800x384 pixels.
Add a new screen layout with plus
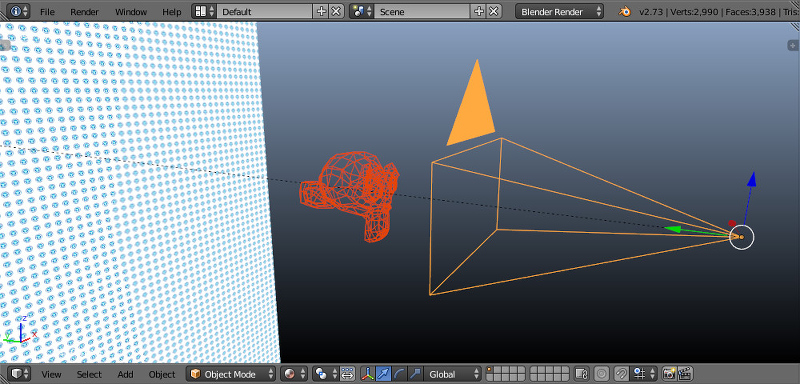(321, 11)
